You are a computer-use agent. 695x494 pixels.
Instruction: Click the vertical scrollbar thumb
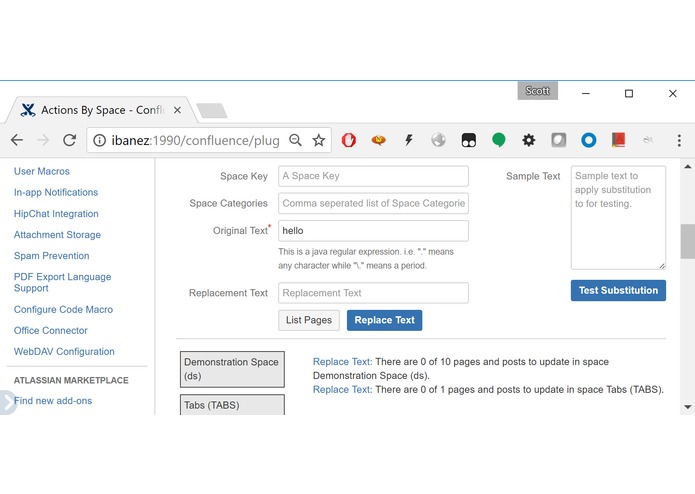[x=687, y=241]
